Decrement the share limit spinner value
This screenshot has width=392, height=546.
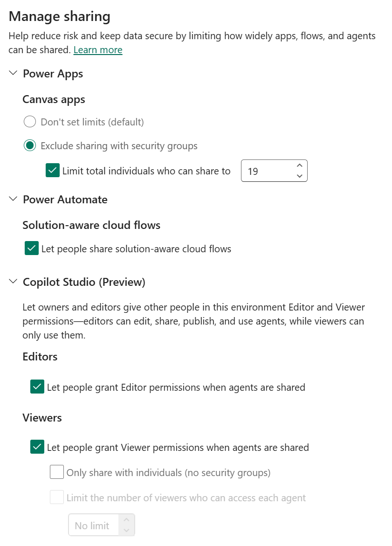pyautogui.click(x=299, y=176)
